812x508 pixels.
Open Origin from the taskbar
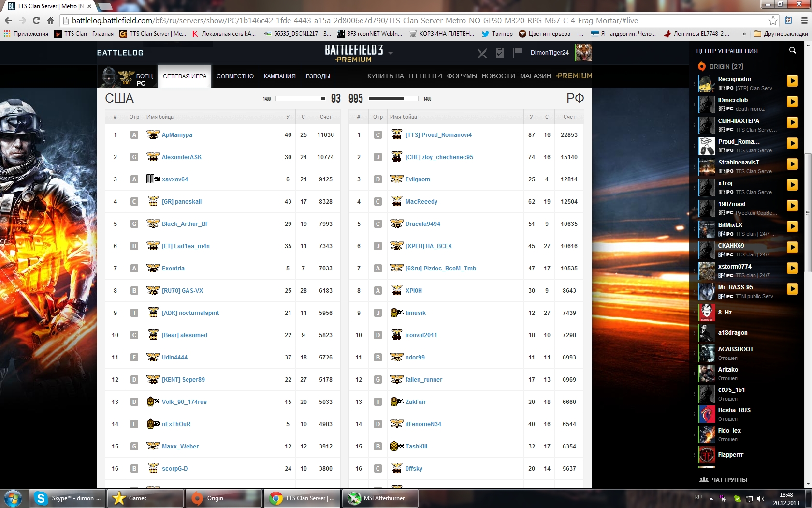(x=224, y=498)
